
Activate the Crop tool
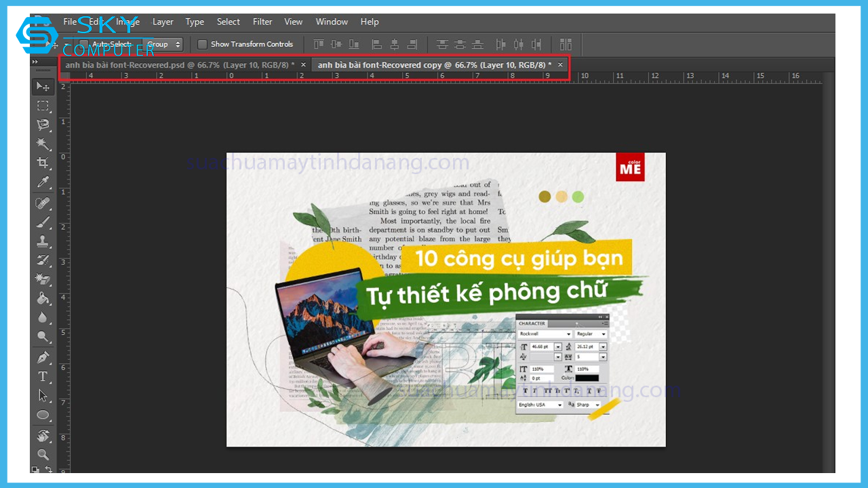(43, 163)
